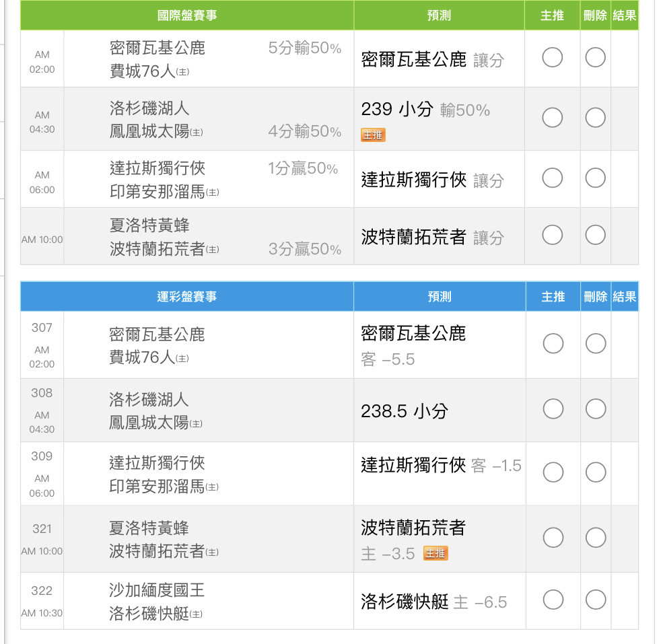Select 主推 radio for game 307
The image size is (663, 644).
(x=553, y=343)
